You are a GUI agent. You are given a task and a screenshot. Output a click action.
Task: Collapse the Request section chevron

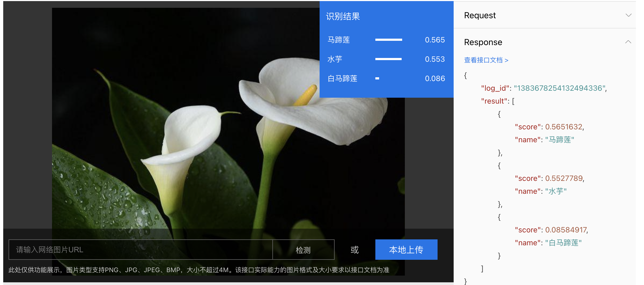(x=628, y=15)
